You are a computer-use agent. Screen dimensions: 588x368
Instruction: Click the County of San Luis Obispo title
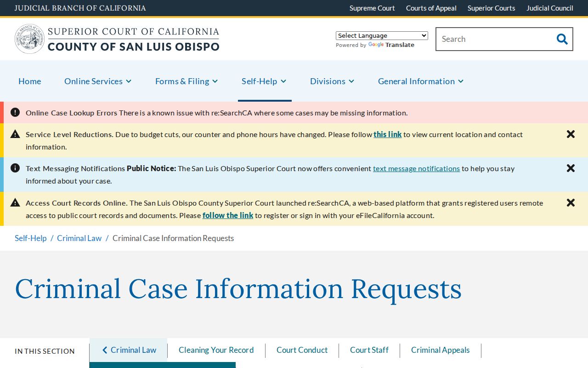pos(134,46)
